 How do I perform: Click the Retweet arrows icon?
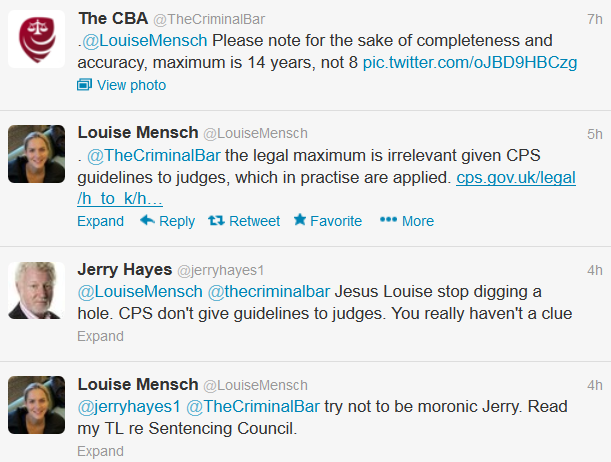pos(216,220)
